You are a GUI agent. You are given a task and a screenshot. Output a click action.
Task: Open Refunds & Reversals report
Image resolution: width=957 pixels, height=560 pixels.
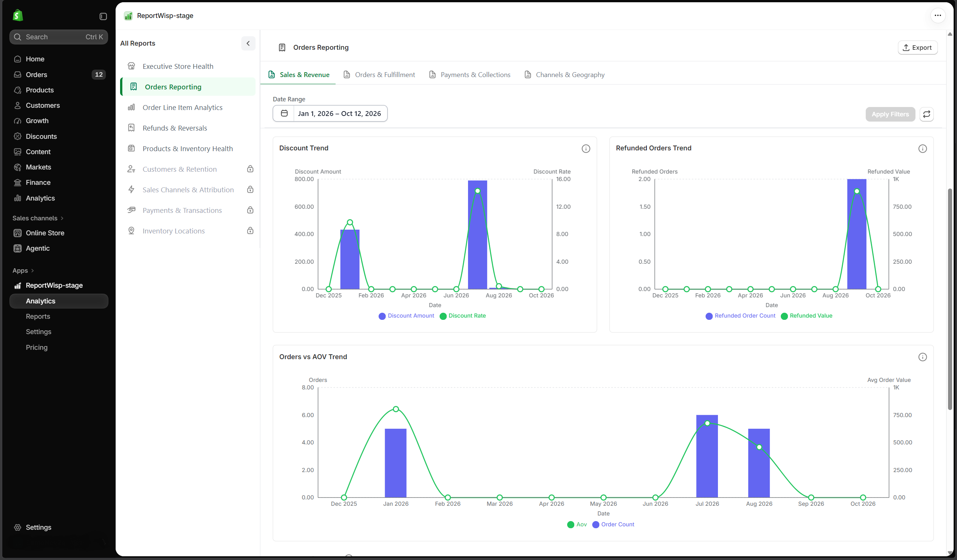click(x=188, y=128)
